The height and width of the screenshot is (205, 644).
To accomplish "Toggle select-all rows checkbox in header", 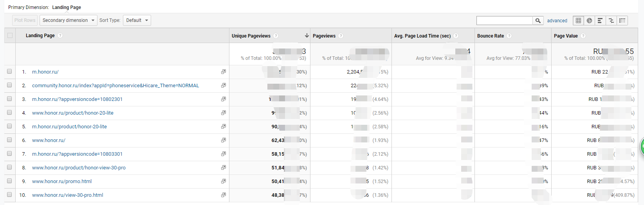I will coord(10,36).
